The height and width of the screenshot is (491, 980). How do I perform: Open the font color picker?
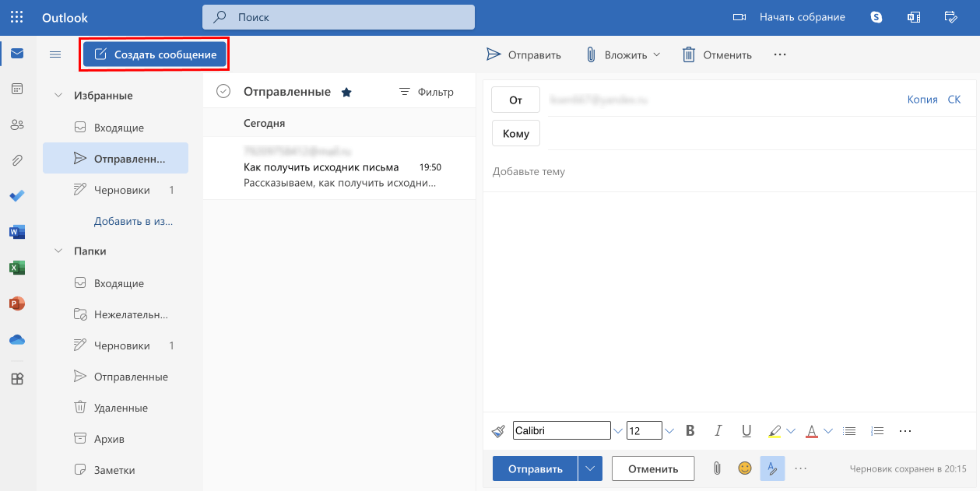coord(811,430)
